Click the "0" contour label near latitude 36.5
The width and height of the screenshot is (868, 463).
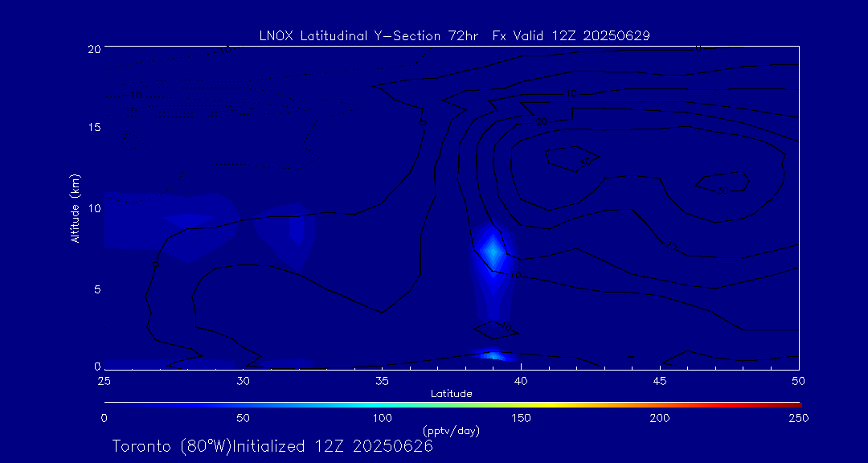[x=423, y=124]
